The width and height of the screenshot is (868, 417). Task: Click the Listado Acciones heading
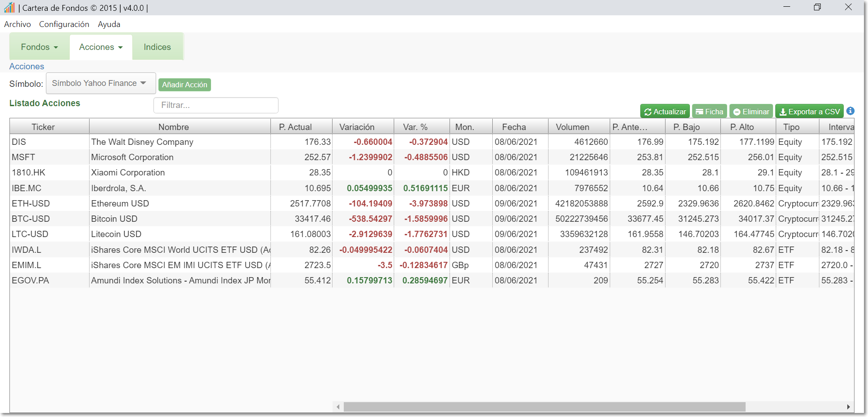tap(45, 103)
